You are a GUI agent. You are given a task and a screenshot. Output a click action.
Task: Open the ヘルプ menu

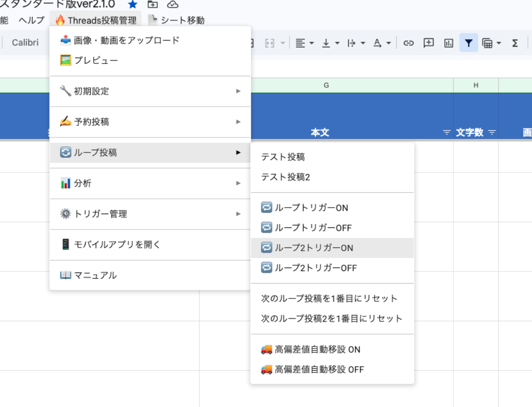point(32,20)
